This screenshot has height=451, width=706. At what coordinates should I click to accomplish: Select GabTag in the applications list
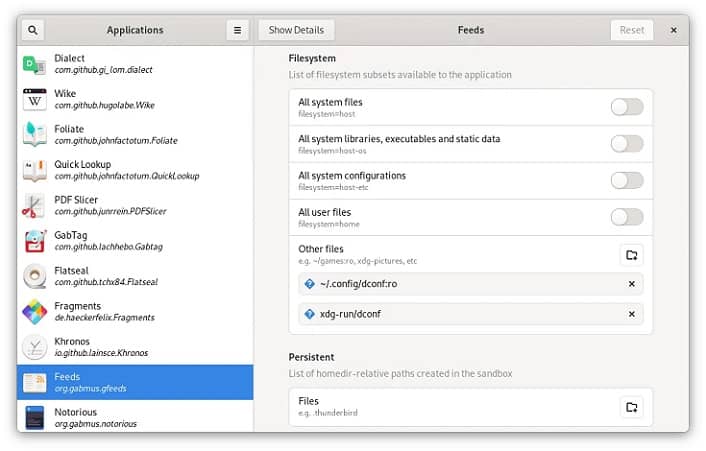135,241
